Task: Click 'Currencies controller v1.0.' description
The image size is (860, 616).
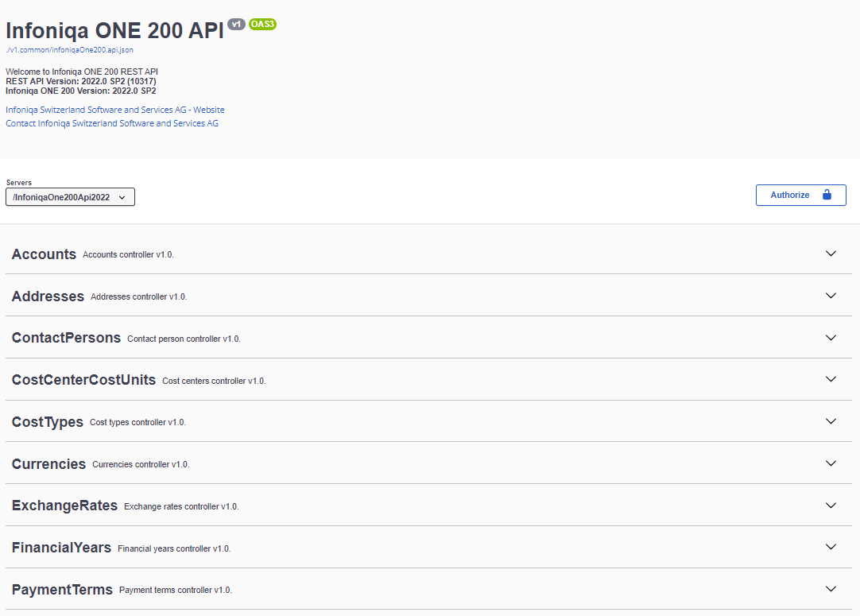Action: tap(141, 465)
